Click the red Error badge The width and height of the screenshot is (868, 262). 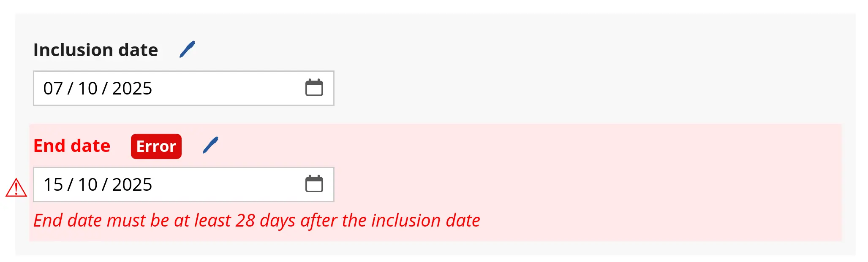156,146
